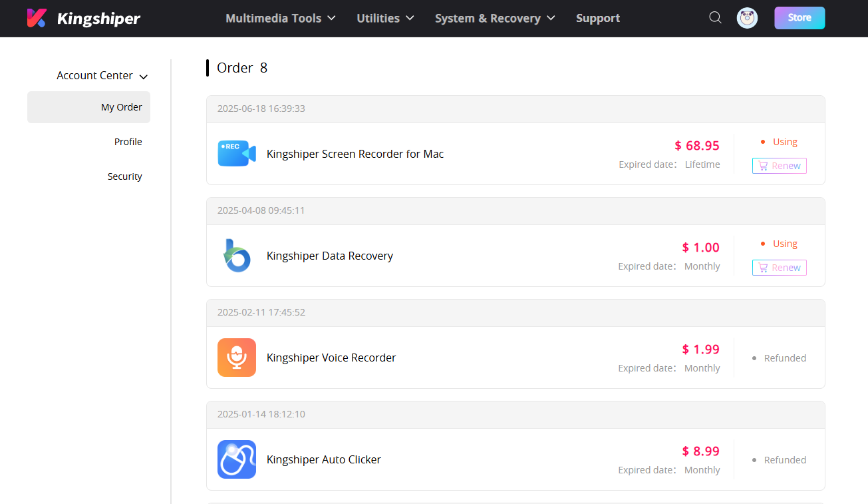Click Kingshiper Auto Clicker order title

[x=323, y=459]
